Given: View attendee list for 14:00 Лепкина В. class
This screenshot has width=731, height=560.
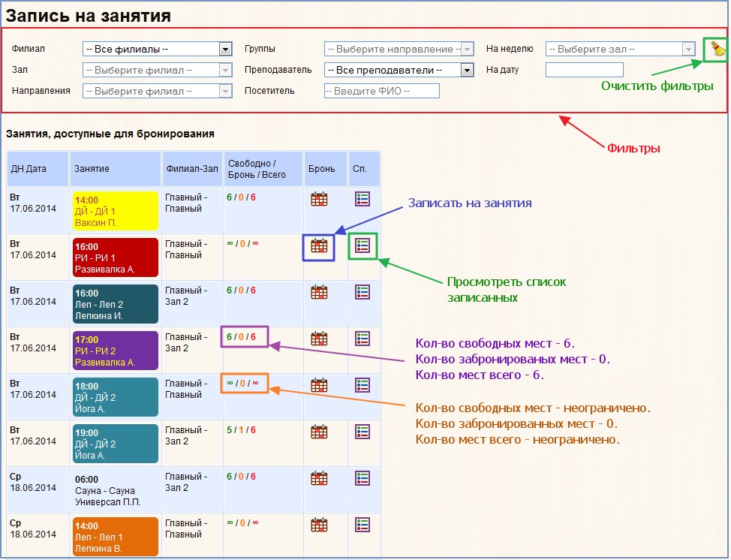Looking at the screenshot, I should point(362,525).
